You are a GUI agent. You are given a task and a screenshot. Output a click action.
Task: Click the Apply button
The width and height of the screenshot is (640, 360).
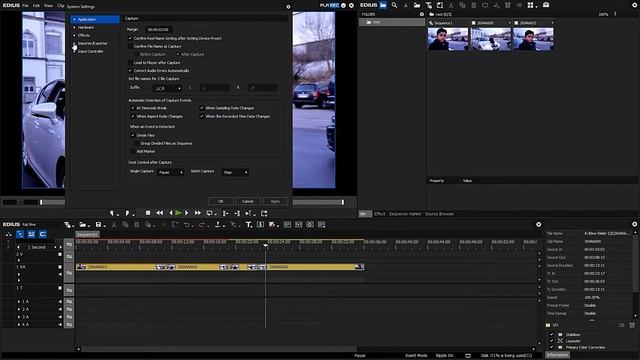(275, 201)
